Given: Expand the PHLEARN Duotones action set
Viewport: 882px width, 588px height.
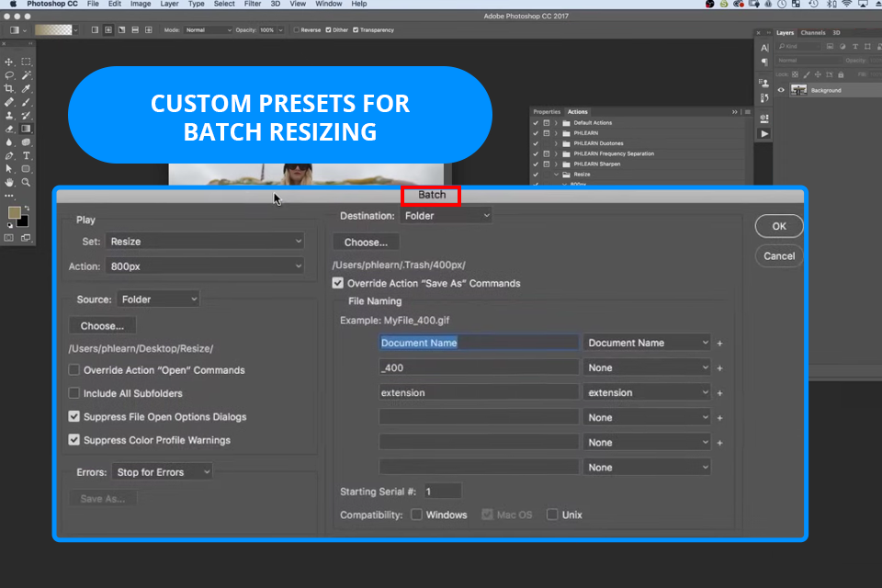Looking at the screenshot, I should pos(556,143).
